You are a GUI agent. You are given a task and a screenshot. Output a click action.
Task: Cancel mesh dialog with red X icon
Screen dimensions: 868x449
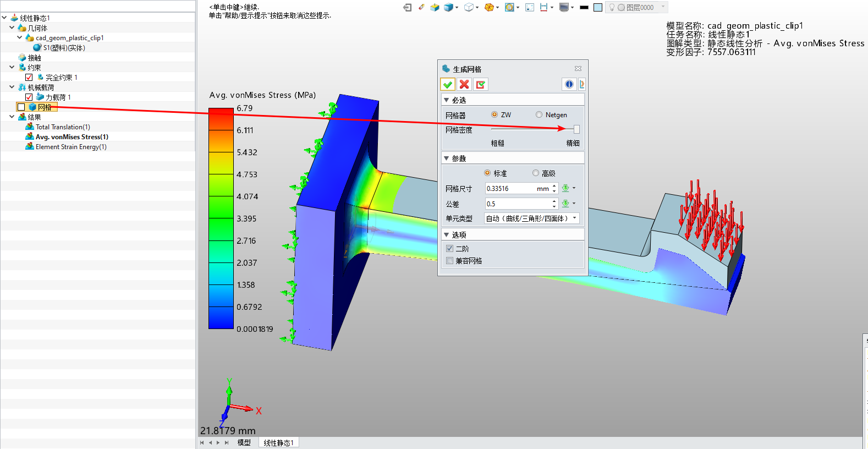point(464,84)
